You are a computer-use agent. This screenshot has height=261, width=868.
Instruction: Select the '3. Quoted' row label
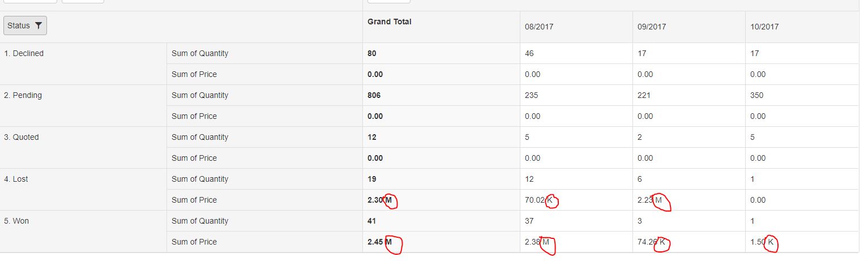pos(22,137)
